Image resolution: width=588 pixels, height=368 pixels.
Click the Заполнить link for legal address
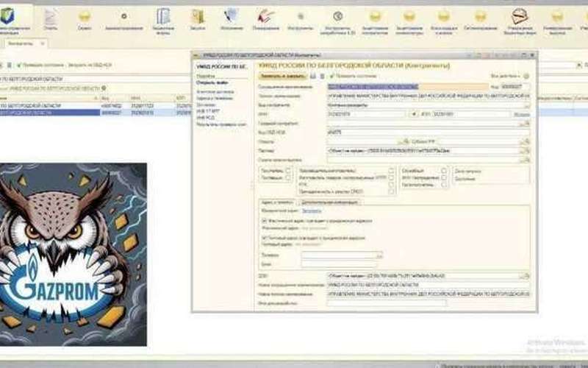tap(312, 211)
